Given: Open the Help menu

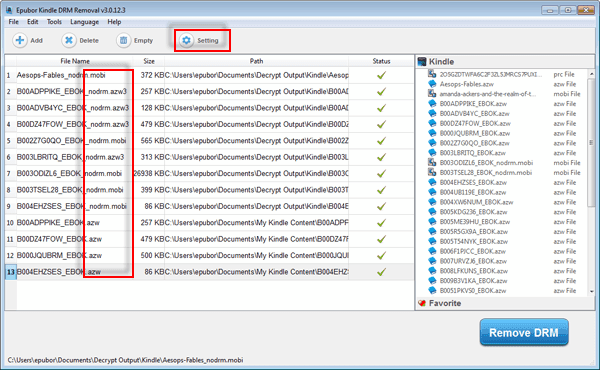Looking at the screenshot, I should coord(114,22).
